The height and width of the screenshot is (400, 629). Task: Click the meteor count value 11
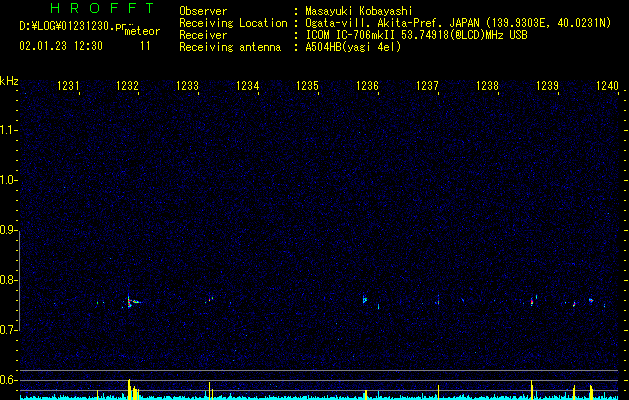click(145, 46)
